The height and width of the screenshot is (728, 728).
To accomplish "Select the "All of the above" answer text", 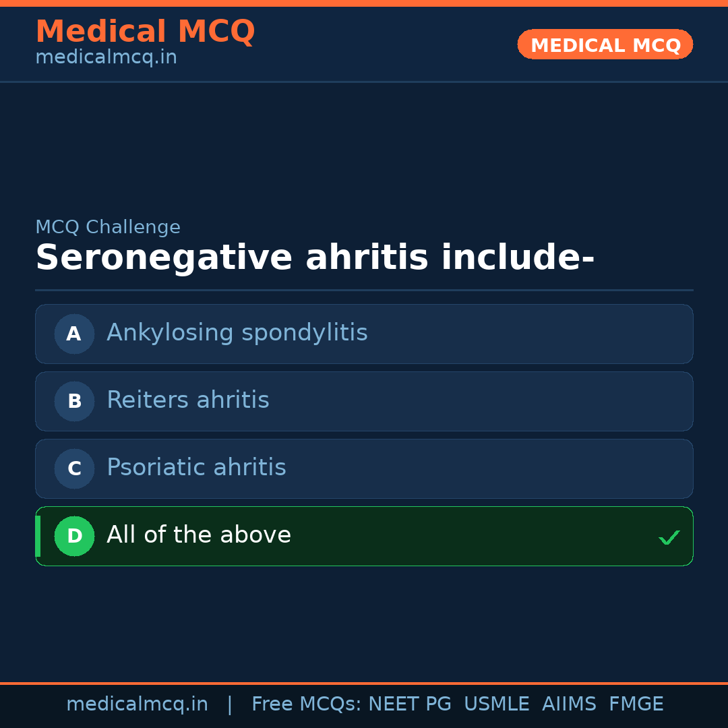I will click(199, 535).
